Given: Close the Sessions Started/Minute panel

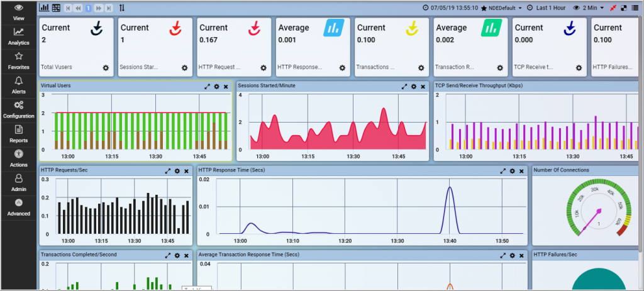Looking at the screenshot, I should tap(423, 86).
